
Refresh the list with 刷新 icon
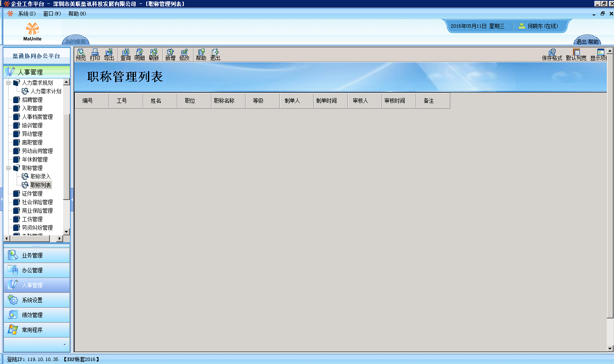tap(154, 55)
